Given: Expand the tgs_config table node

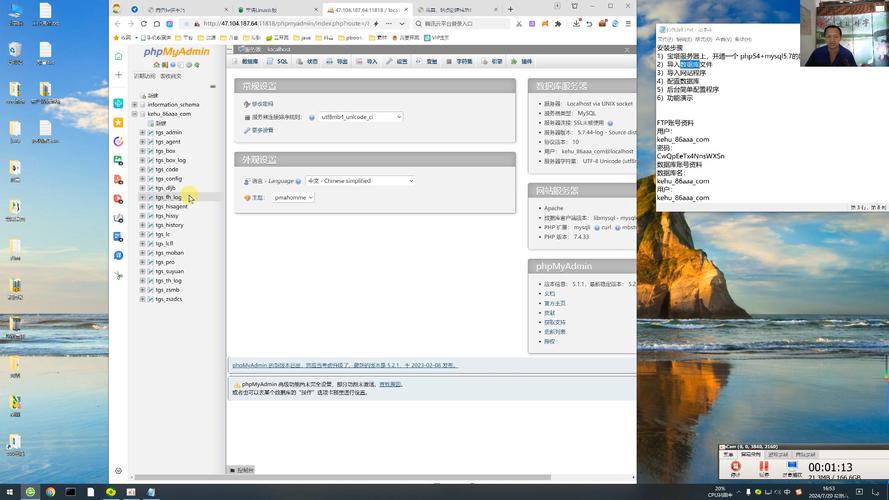Looking at the screenshot, I should click(142, 179).
